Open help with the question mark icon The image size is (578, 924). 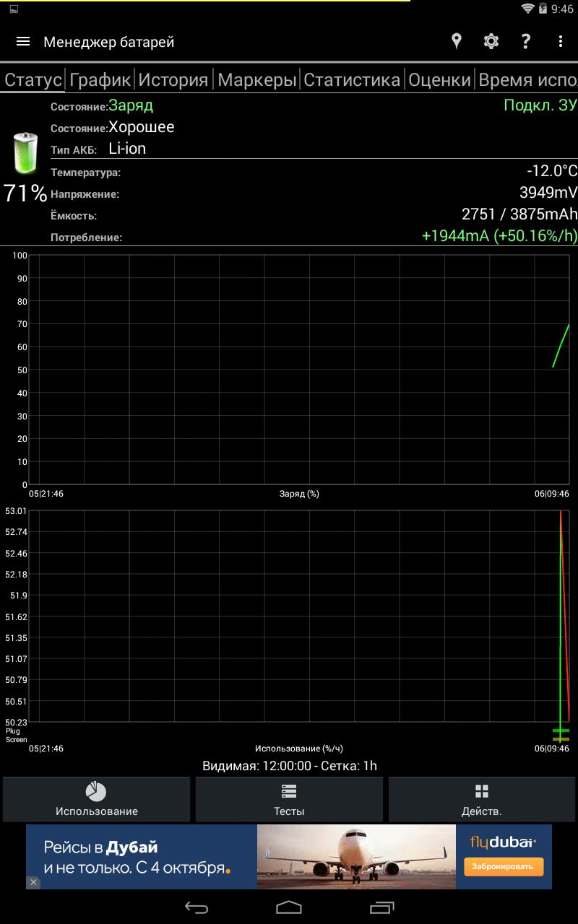(526, 41)
